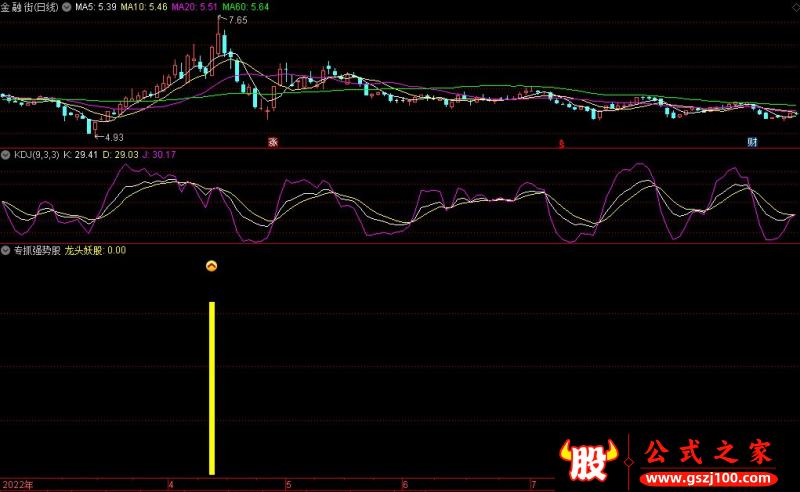Screen dimensions: 800x492
Task: Click the 4.93 low price label
Action: tap(114, 137)
